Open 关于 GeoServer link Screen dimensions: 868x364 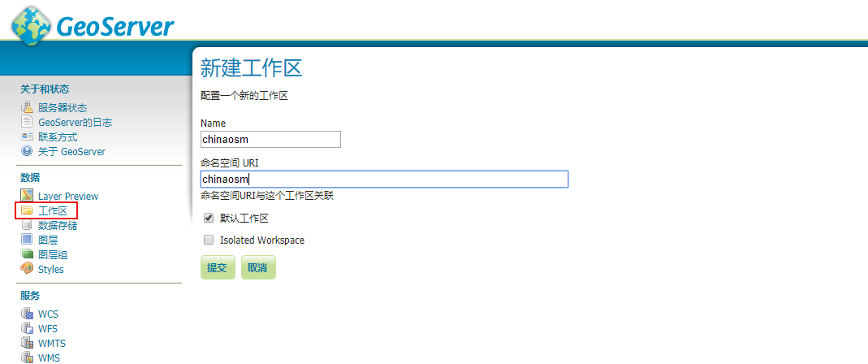click(x=71, y=151)
